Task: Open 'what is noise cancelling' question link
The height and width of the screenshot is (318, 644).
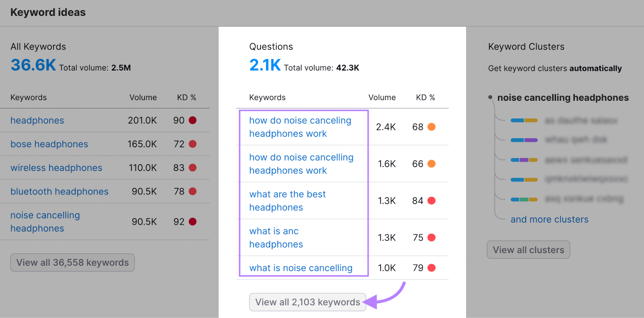Action: (x=301, y=268)
